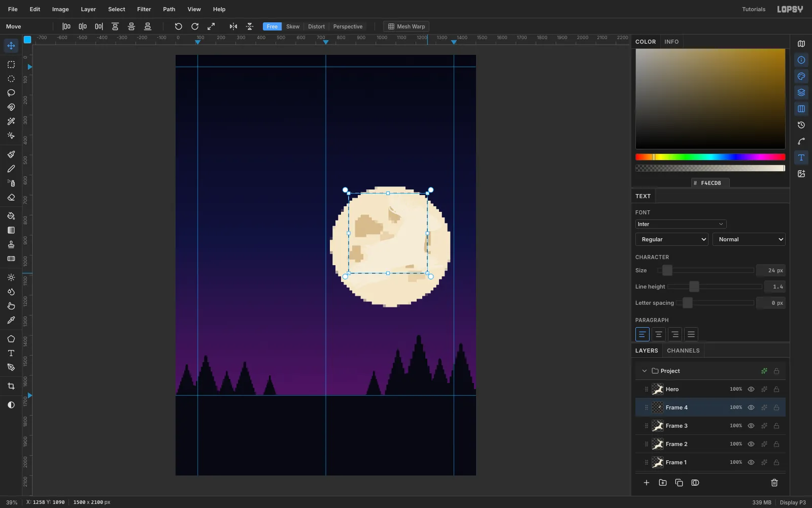Select the Dodge brightness tool

click(x=11, y=277)
